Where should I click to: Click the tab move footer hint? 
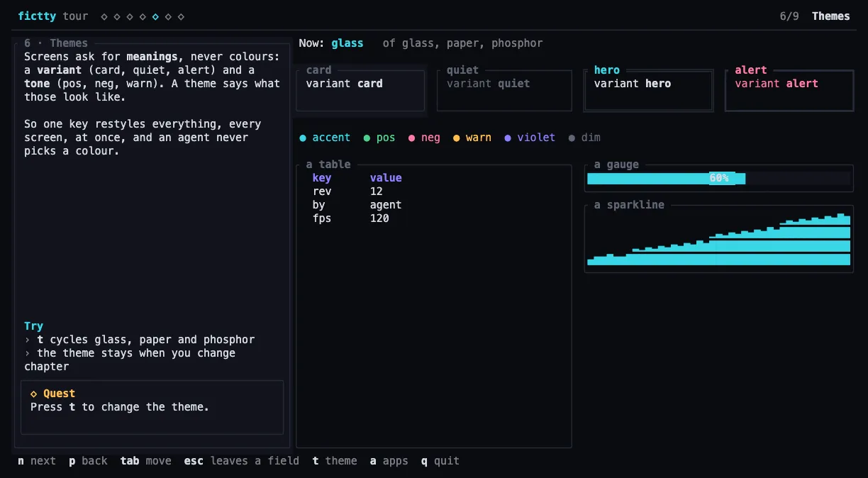pyautogui.click(x=146, y=461)
